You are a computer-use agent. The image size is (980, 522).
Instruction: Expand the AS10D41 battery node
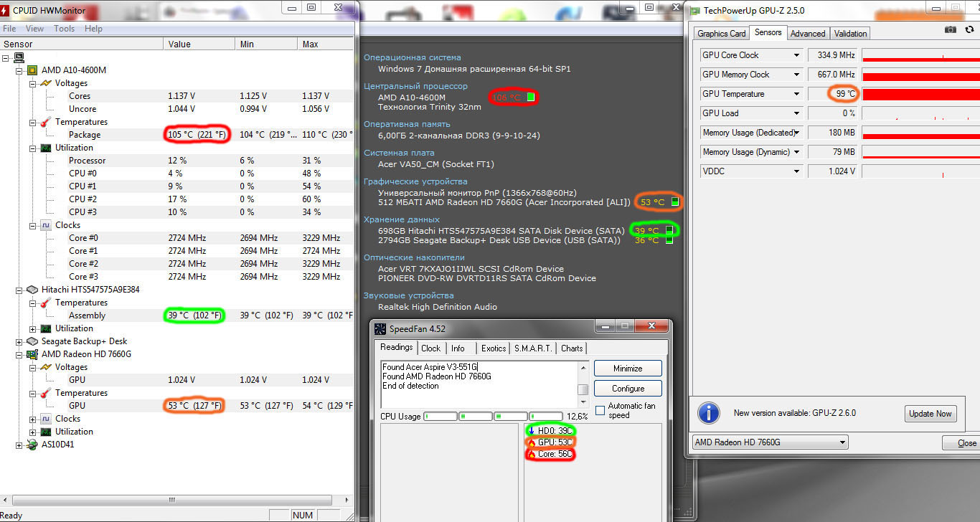coord(19,445)
